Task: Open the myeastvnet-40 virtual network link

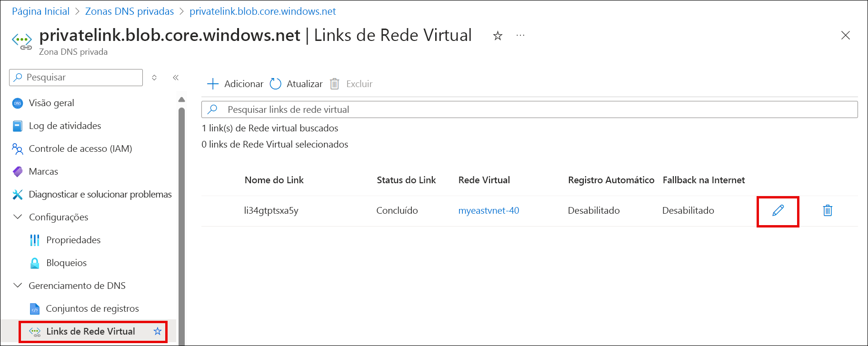Action: pos(489,210)
